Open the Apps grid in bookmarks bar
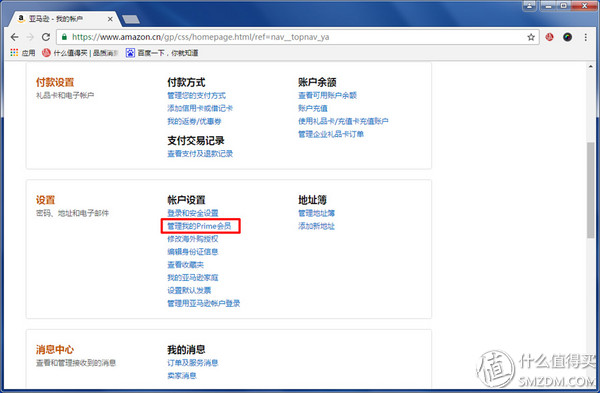Screen dimensions: 600x393 point(22,53)
